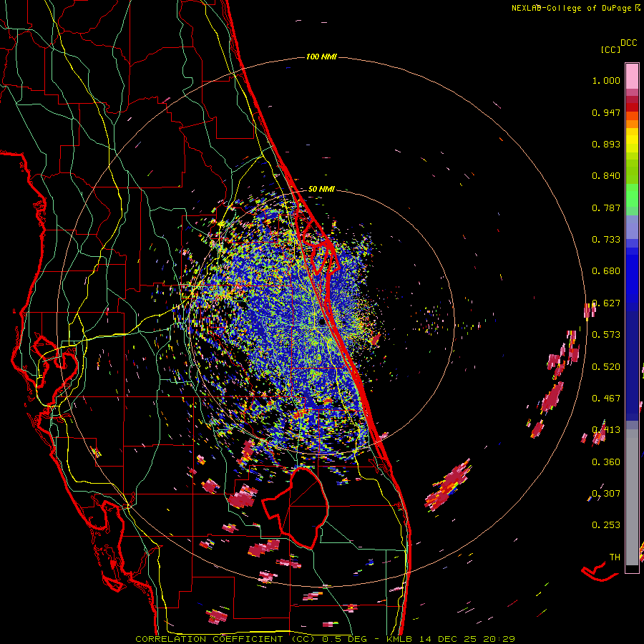Click the 0.253 scale value
This screenshot has height=644, width=644.
(x=606, y=525)
